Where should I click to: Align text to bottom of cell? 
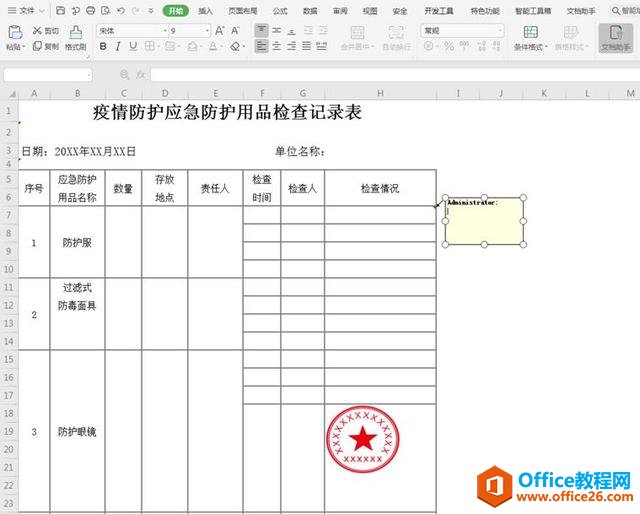click(x=291, y=31)
